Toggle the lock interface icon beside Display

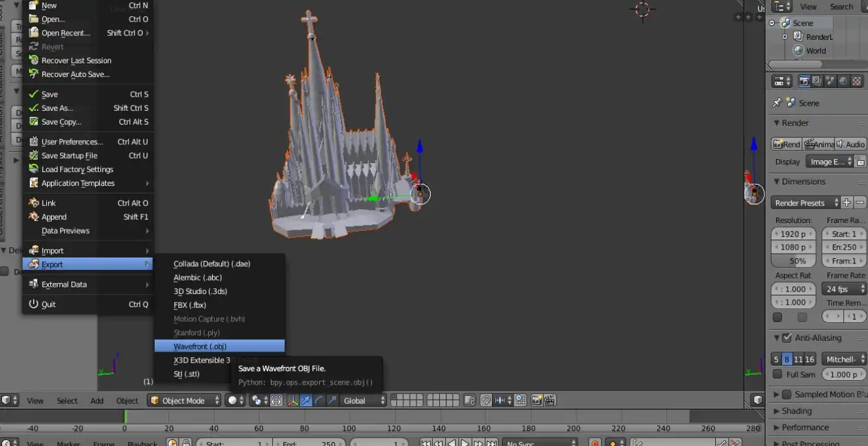(x=860, y=162)
